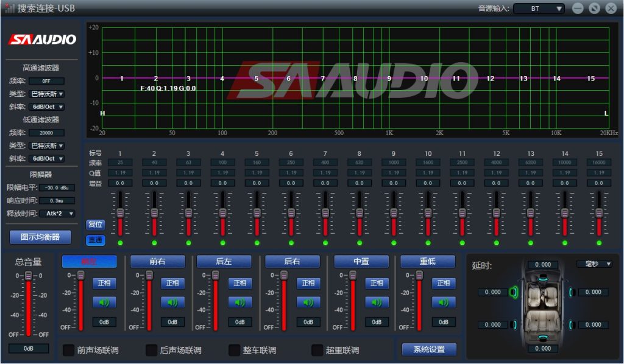Select the 后左 channel tab
Screen dimensions: 624x364
224,262
